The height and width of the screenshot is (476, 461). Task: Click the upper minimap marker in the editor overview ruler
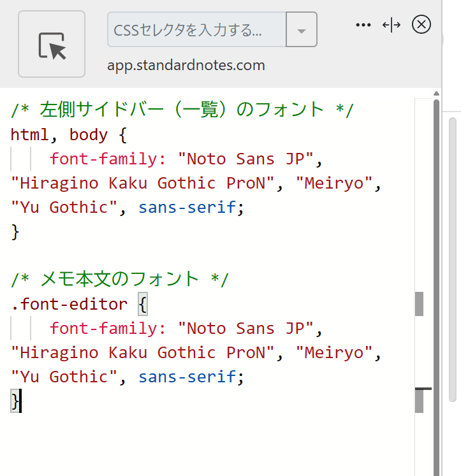tap(419, 304)
